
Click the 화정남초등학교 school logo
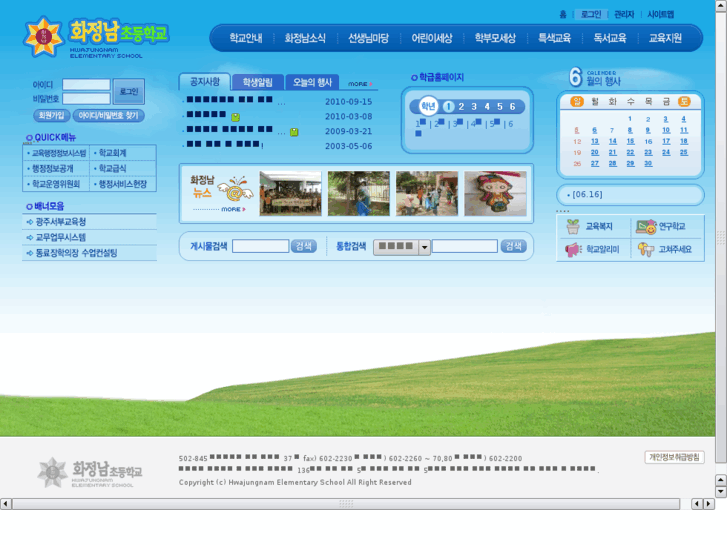pos(96,38)
